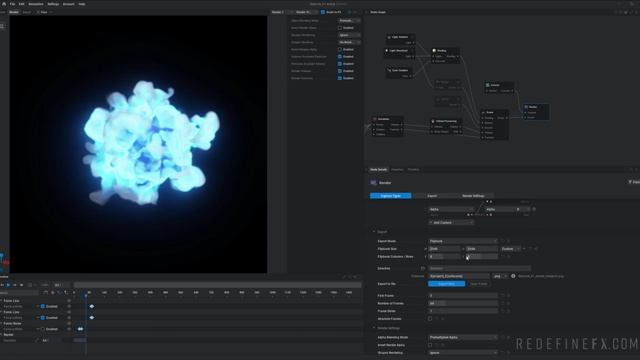Click reset icon beside Number of Frames
The height and width of the screenshot is (360, 640).
point(503,303)
